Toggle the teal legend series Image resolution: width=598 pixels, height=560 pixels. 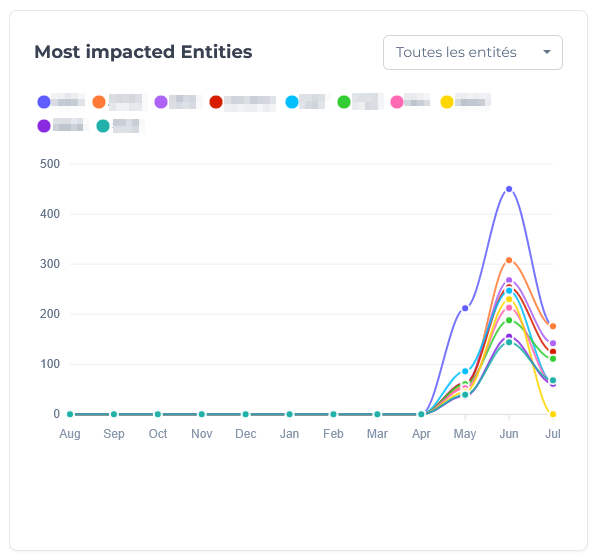103,126
